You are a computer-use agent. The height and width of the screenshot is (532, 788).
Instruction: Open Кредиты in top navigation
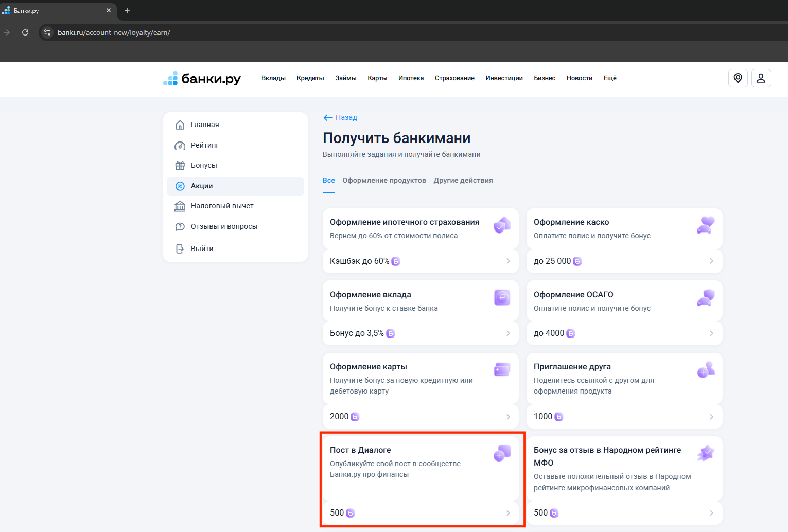[x=310, y=78]
